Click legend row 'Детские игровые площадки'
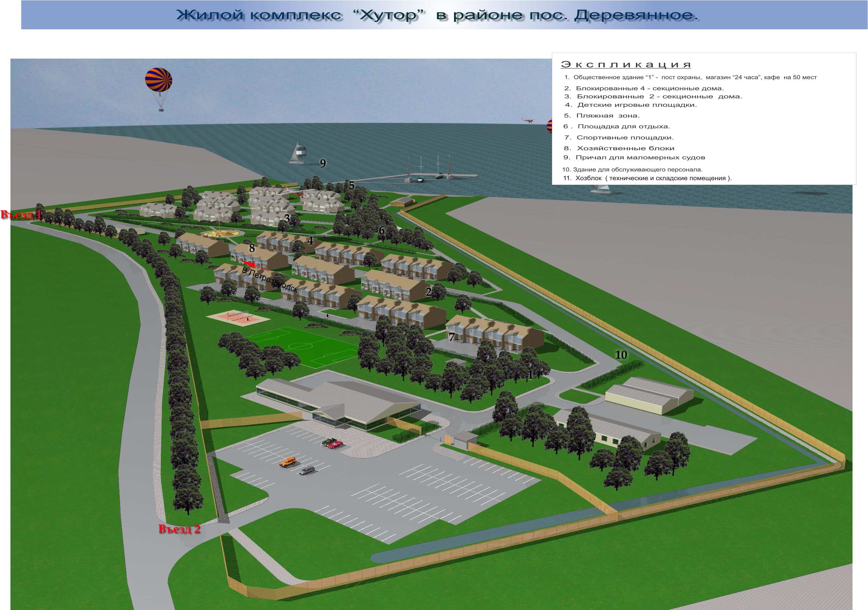The image size is (868, 610). 631,105
